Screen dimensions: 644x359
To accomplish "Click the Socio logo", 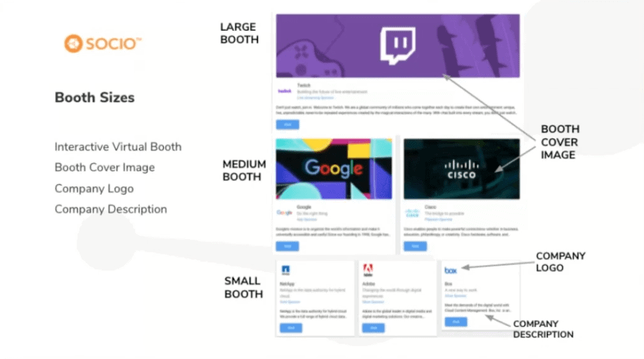I will [103, 43].
